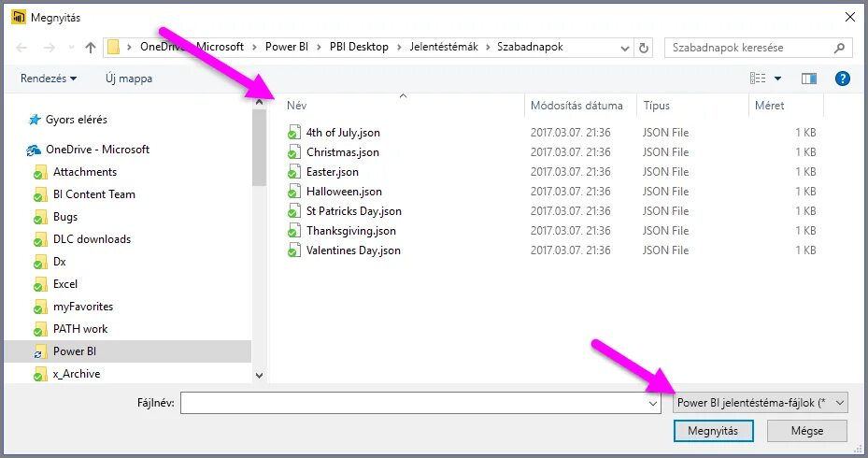
Task: Go back with the left arrow icon
Action: point(21,49)
